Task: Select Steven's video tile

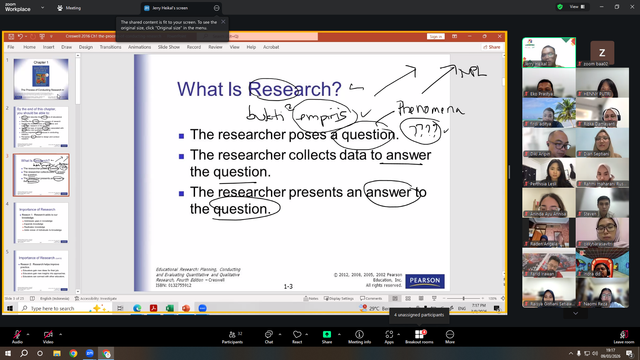Action: (602, 202)
